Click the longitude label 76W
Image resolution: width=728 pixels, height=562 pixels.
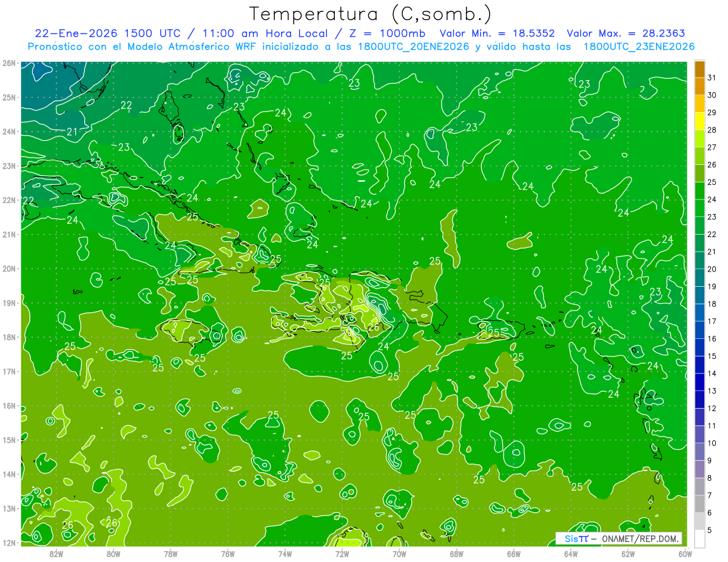pos(227,554)
